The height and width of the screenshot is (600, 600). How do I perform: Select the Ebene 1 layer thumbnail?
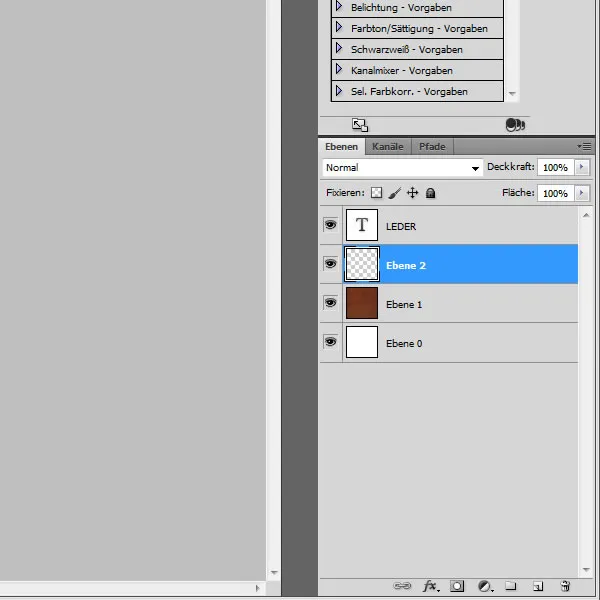(x=361, y=303)
